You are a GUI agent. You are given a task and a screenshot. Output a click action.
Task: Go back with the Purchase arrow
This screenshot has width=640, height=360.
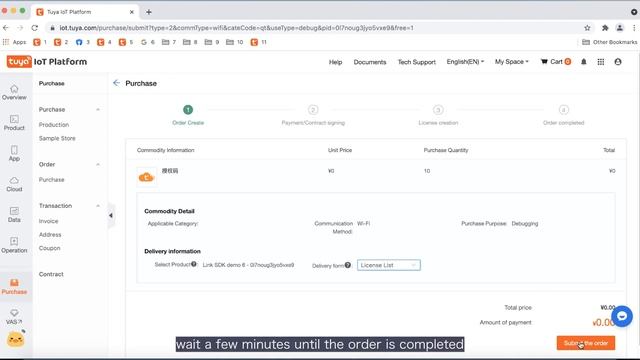116,83
